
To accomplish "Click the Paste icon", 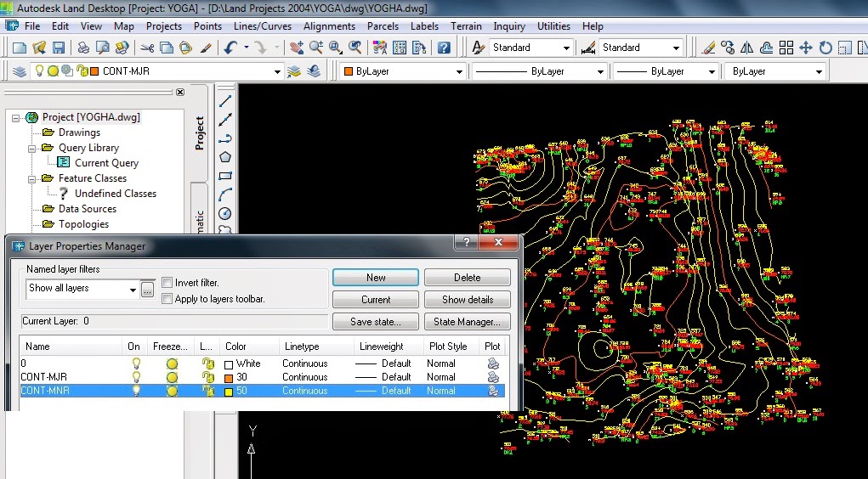I will pyautogui.click(x=185, y=48).
